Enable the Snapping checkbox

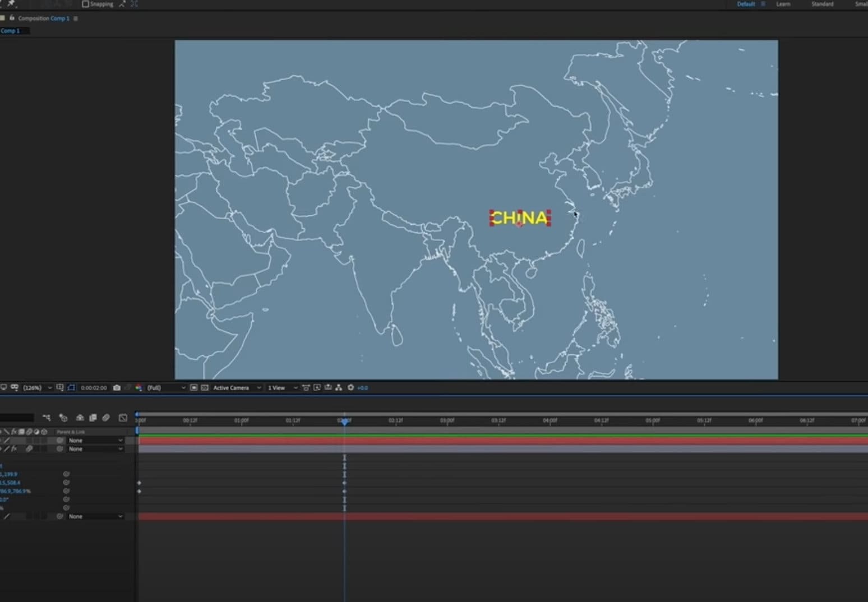pyautogui.click(x=85, y=4)
